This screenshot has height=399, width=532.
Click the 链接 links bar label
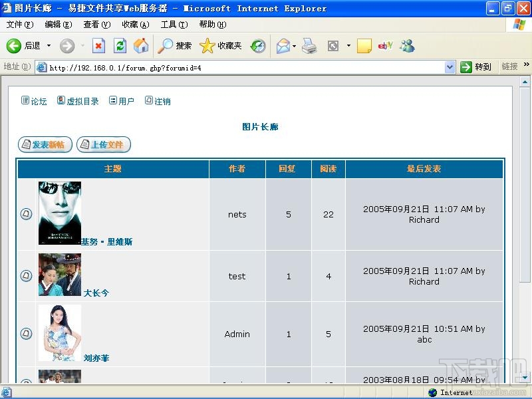pyautogui.click(x=509, y=66)
